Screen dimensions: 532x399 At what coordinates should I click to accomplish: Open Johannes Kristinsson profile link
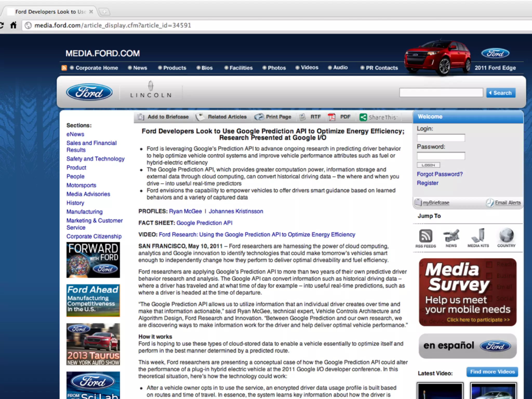[236, 211]
